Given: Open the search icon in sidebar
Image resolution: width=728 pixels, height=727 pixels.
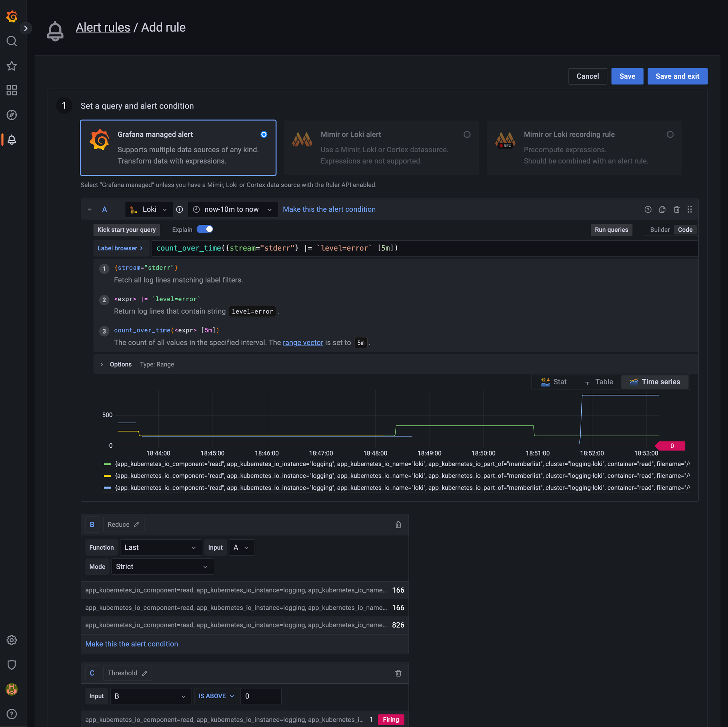Looking at the screenshot, I should coord(12,41).
